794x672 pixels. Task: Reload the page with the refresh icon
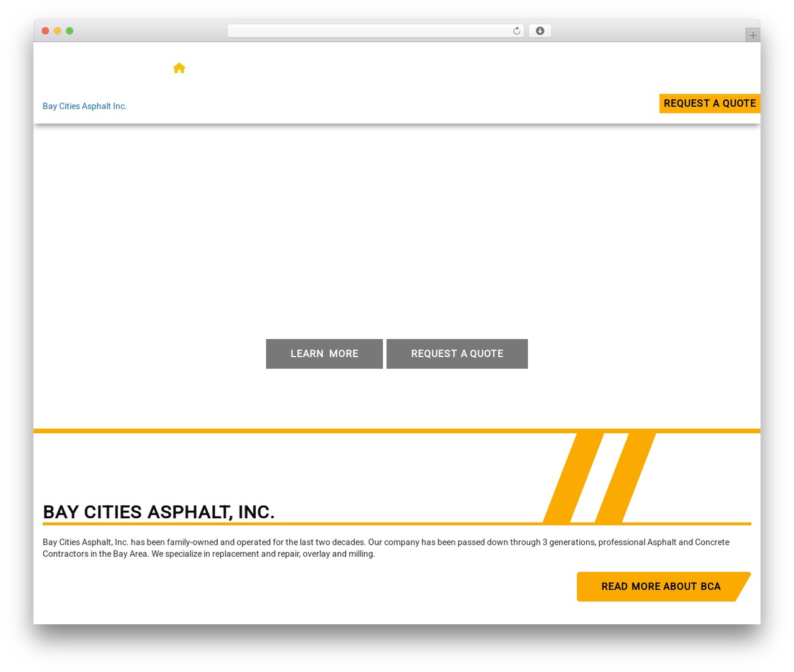[516, 31]
